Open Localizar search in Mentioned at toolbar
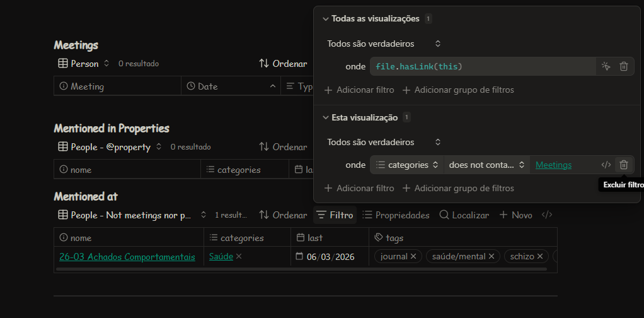This screenshot has height=318, width=644. [464, 215]
